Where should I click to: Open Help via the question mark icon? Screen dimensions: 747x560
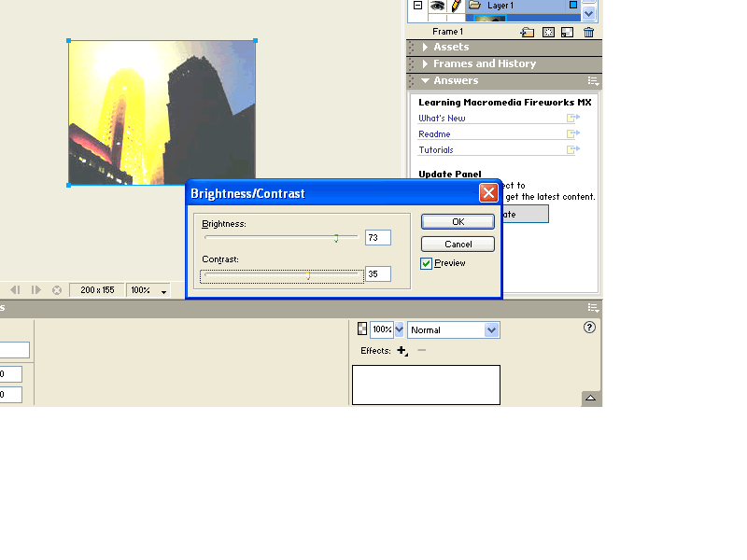pos(589,328)
